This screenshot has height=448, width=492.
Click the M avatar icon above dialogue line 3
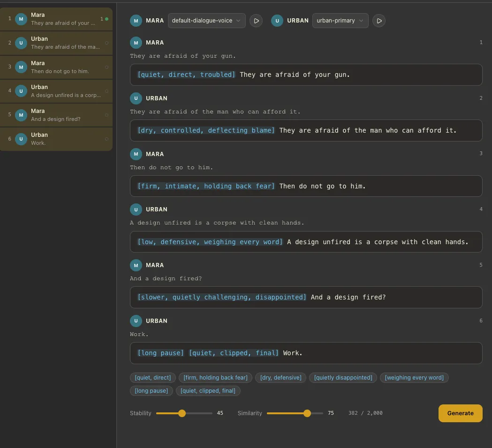[136, 154]
